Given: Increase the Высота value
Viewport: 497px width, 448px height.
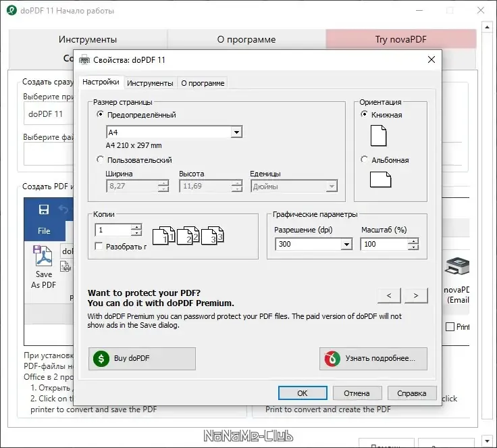Looking at the screenshot, I should tap(237, 183).
